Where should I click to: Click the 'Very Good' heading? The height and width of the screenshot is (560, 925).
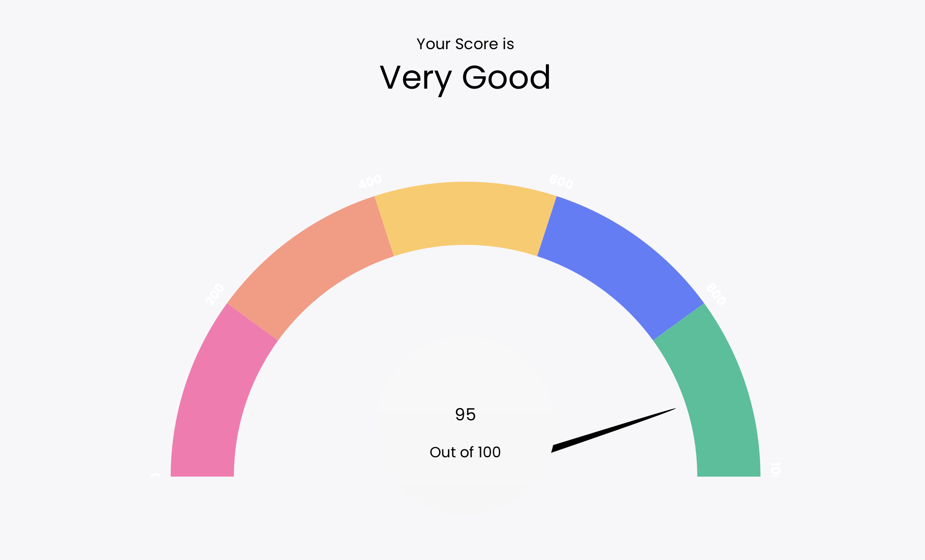point(465,78)
